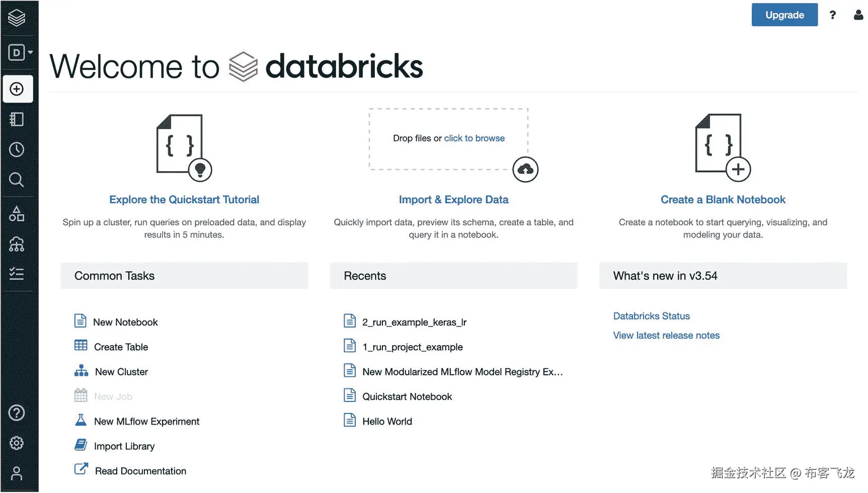Screen dimensions: 868x493
Task: Click the Help question mark in sidebar
Action: click(x=17, y=413)
